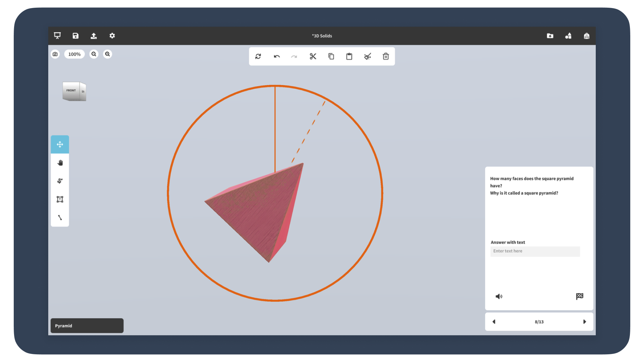Screen dimensions: 644x362
Task: Pick the Line tool in the sidebar
Action: point(60,218)
